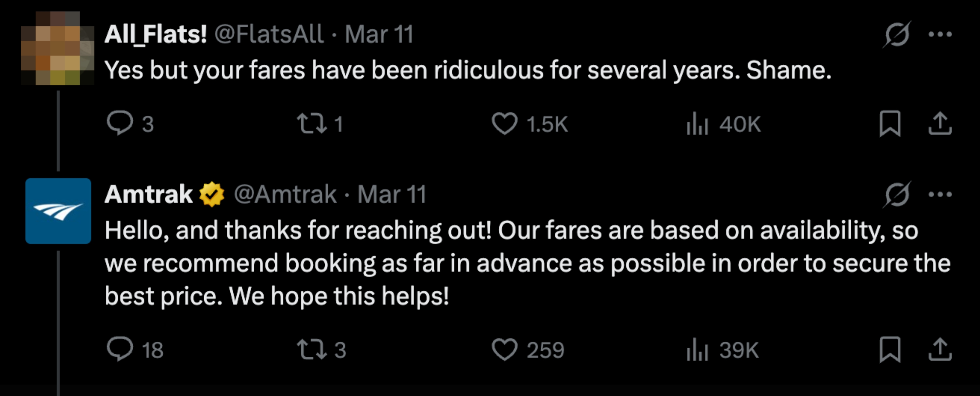Open Grok icon on All_Flats! tweet
This screenshot has width=980, height=396.
coord(897,34)
